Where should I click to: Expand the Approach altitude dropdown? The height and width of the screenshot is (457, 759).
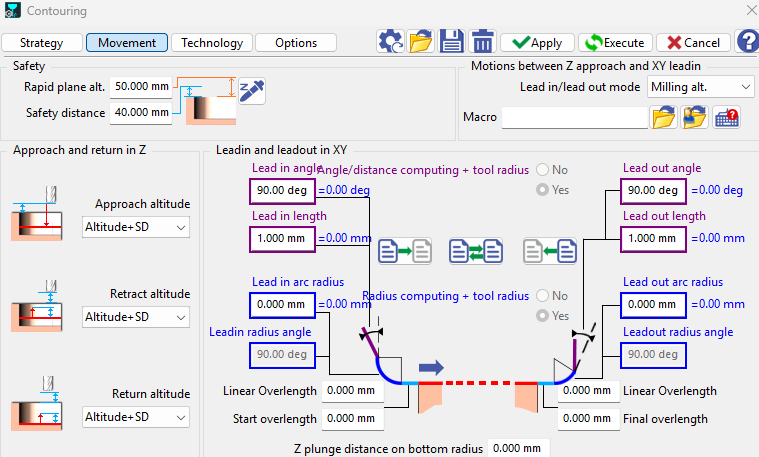(x=135, y=229)
